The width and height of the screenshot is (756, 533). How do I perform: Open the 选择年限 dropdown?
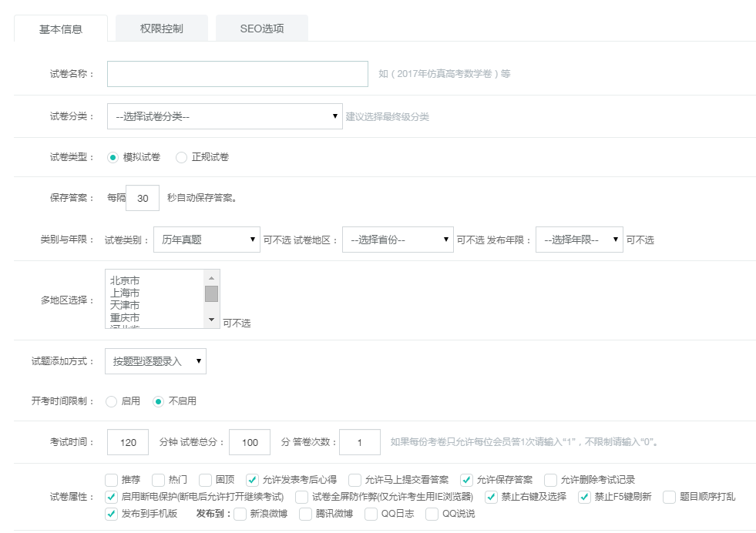(578, 240)
